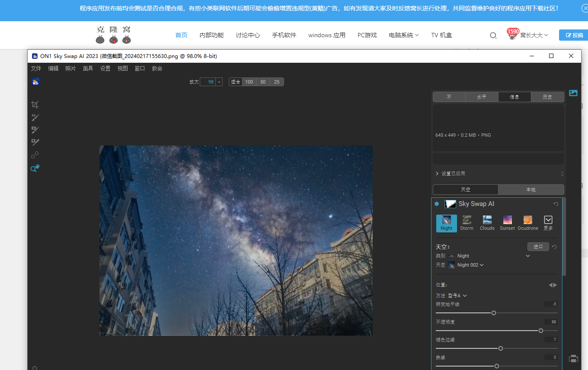The image size is (588, 370).
Task: Open the Night 002 sky dropdown
Action: pyautogui.click(x=482, y=265)
